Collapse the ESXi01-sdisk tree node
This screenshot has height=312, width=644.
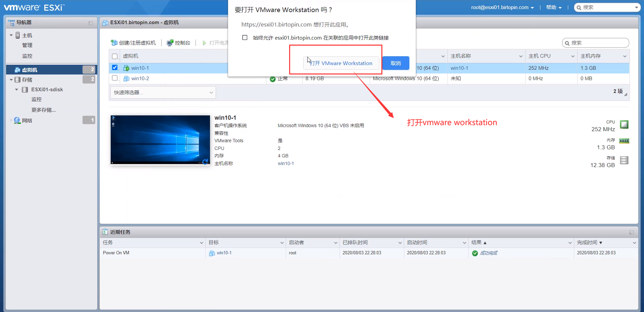click(17, 90)
